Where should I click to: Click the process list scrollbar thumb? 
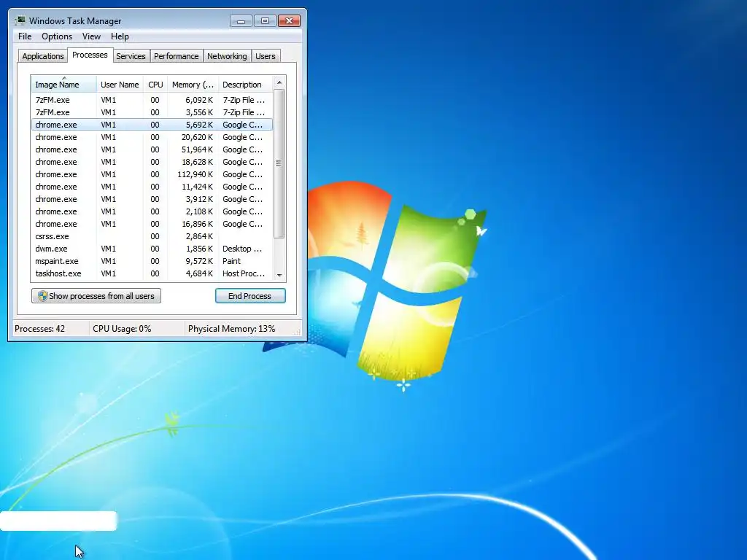pos(279,163)
